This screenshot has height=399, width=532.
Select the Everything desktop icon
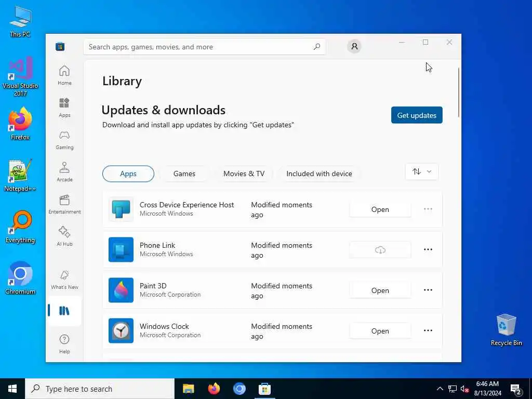20,227
